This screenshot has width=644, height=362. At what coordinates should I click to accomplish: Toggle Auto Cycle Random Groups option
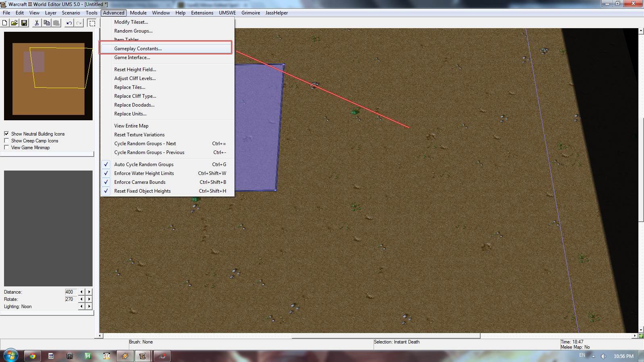click(167, 165)
